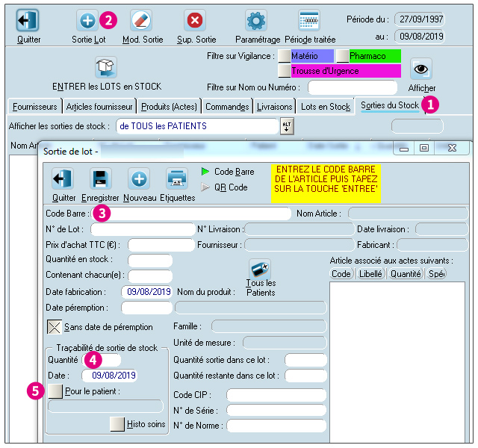Click the period end date field 09/08/2019
Viewport: 478px width, 448px height.
420,37
